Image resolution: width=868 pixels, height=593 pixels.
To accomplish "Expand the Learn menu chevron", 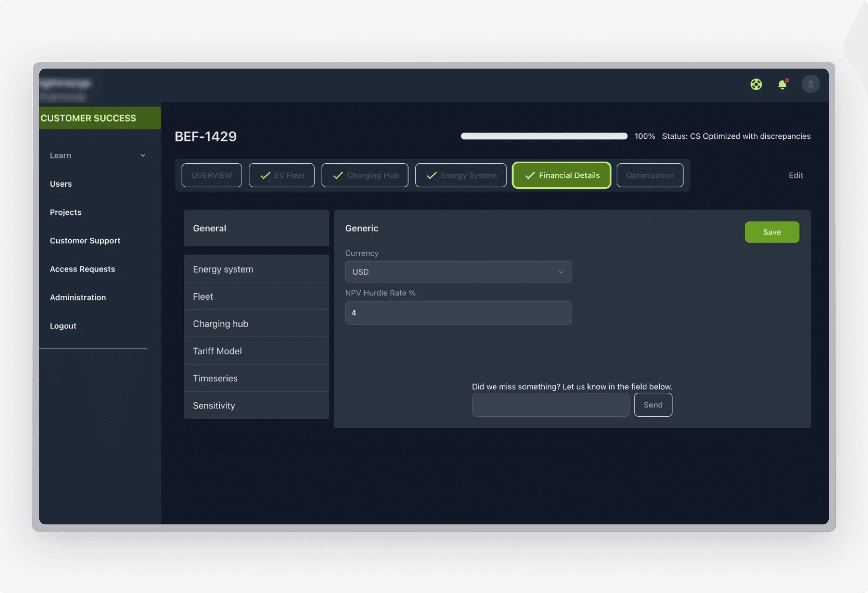I will click(143, 155).
